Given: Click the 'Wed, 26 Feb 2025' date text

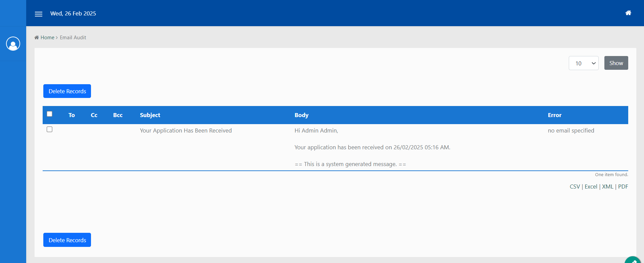Looking at the screenshot, I should point(73,13).
